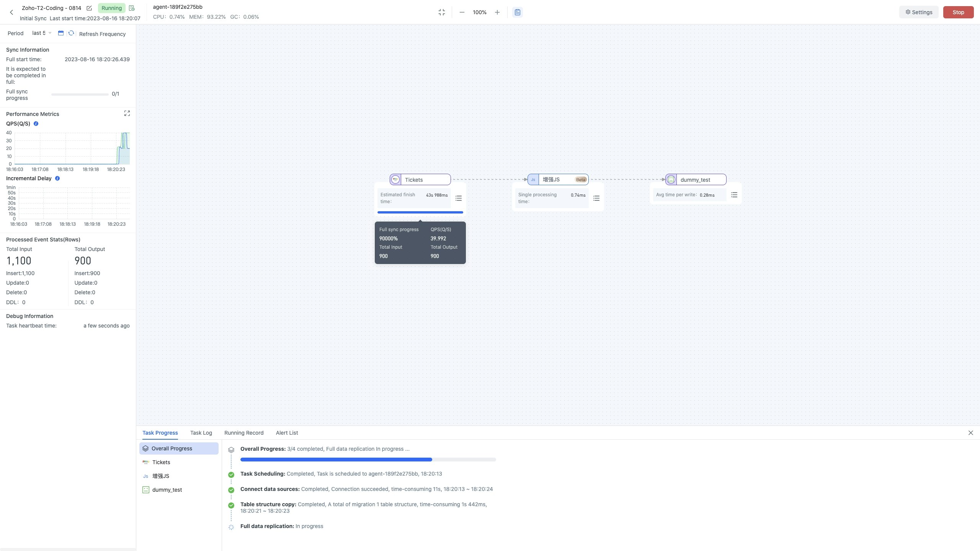Select Overall Progress in the sidebar
Image resolution: width=980 pixels, height=551 pixels.
pyautogui.click(x=179, y=448)
